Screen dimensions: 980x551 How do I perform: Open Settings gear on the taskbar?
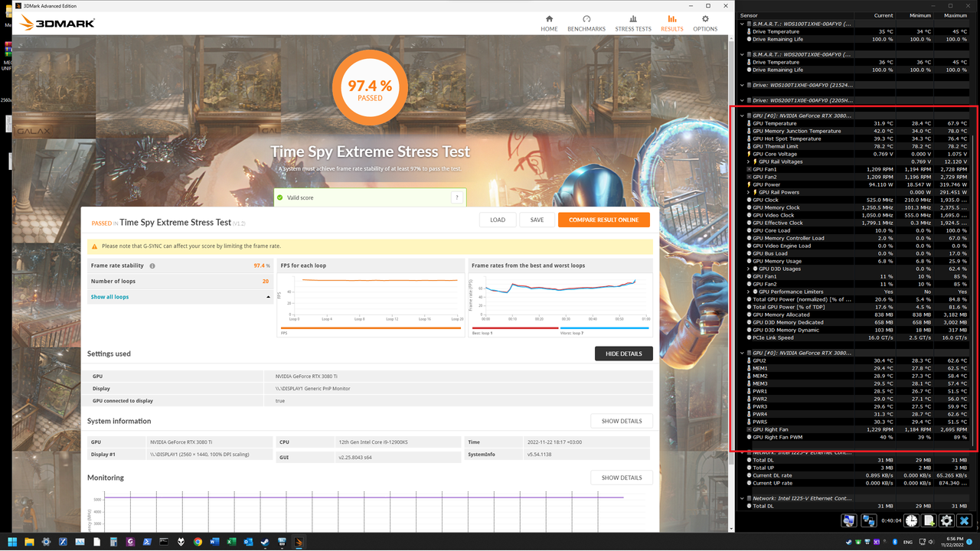tap(46, 542)
